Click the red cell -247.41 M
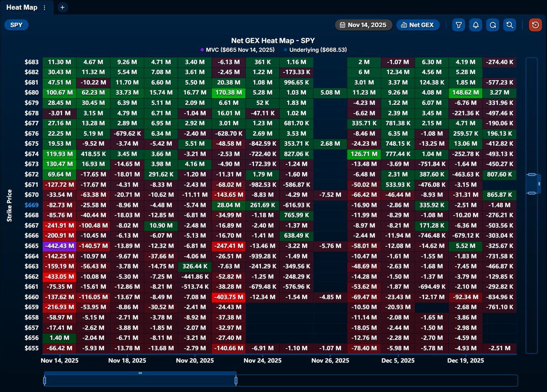The image size is (547, 392). 228,246
